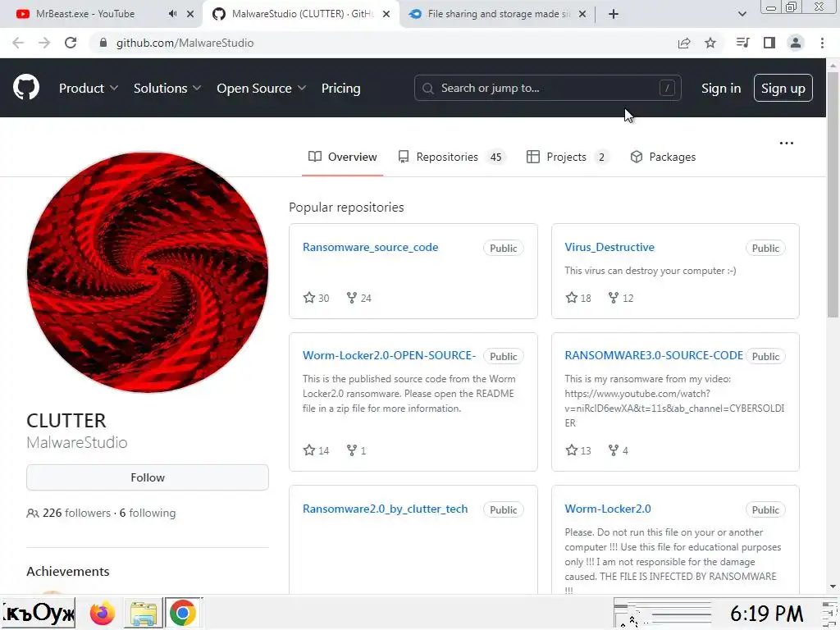Bookmark this page with the star icon

pyautogui.click(x=710, y=43)
